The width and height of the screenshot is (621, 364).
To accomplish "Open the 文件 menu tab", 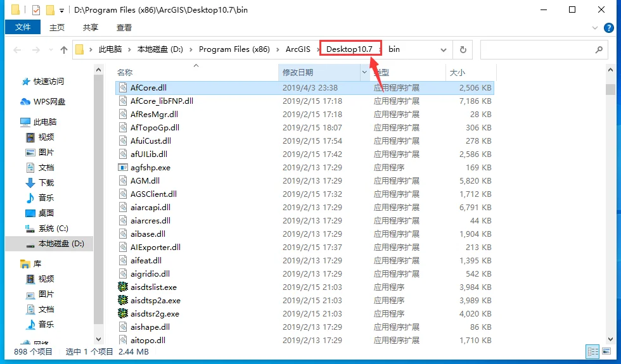I will click(23, 27).
